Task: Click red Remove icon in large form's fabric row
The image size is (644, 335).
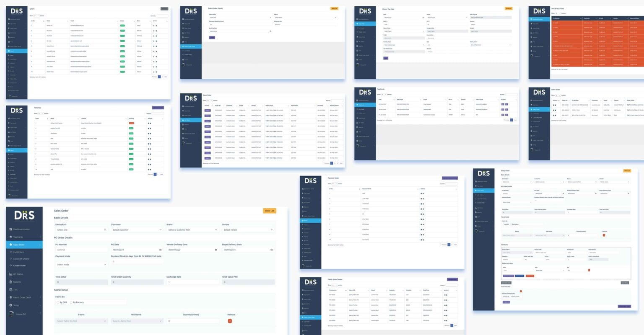Action: pyautogui.click(x=230, y=321)
